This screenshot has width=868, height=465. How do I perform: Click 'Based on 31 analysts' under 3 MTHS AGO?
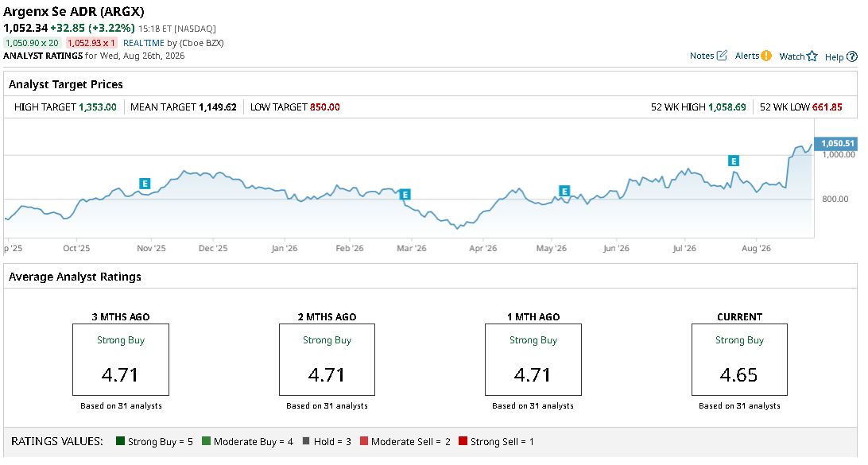(x=122, y=405)
